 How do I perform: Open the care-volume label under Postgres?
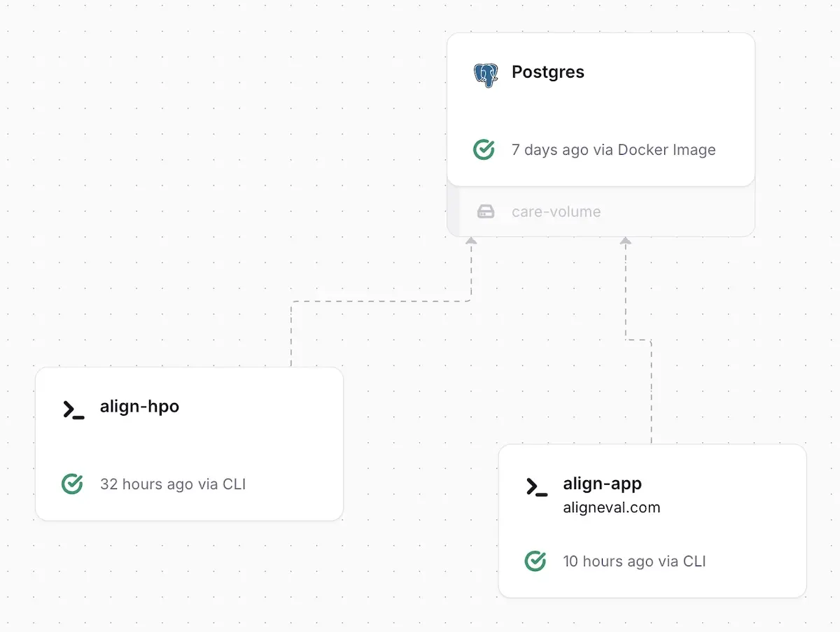[556, 211]
